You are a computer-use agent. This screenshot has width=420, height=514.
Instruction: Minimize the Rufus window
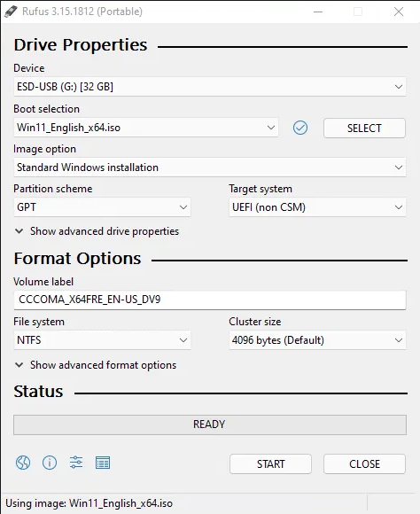(318, 12)
